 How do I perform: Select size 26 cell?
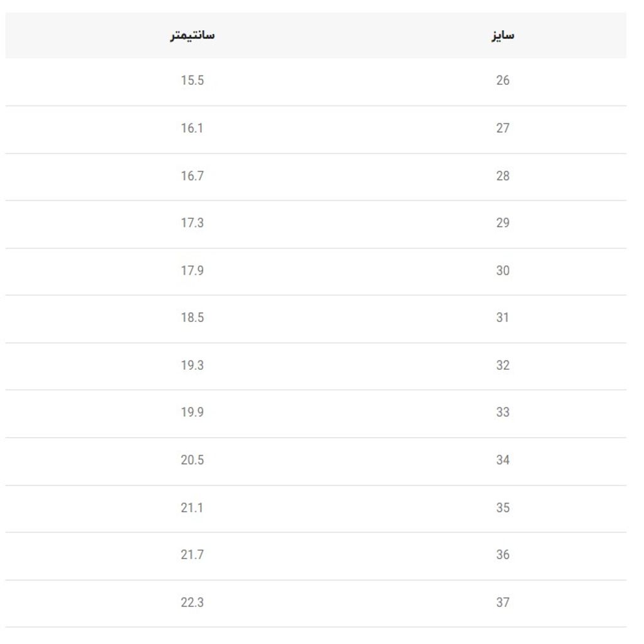[x=502, y=80]
